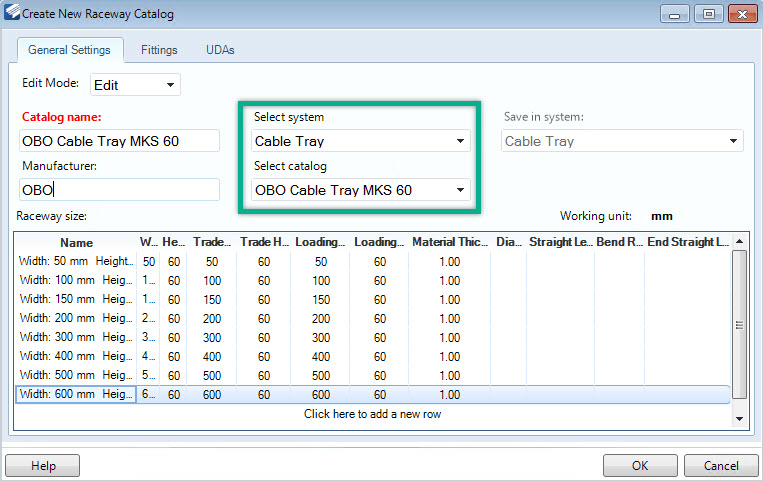Open the UDAs tab

[x=220, y=50]
